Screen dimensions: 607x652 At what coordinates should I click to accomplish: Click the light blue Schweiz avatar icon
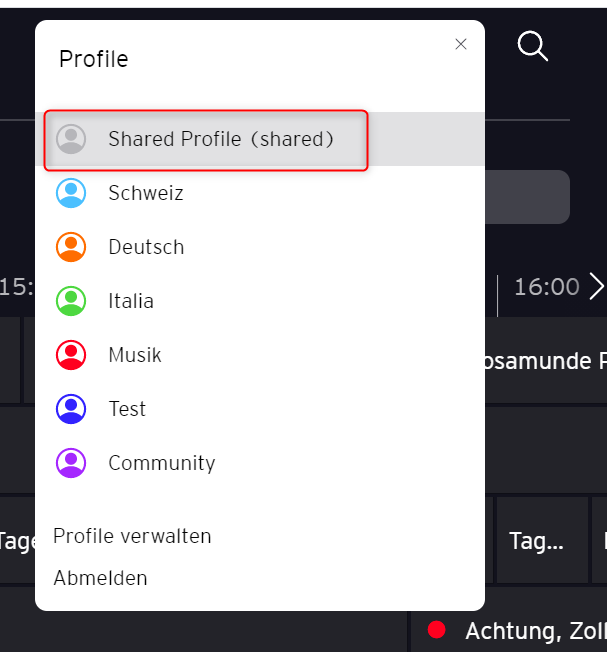point(71,193)
